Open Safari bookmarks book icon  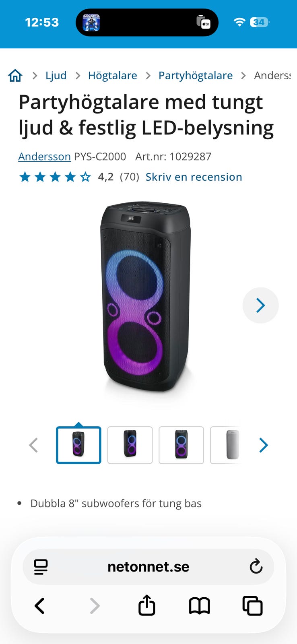(x=200, y=606)
